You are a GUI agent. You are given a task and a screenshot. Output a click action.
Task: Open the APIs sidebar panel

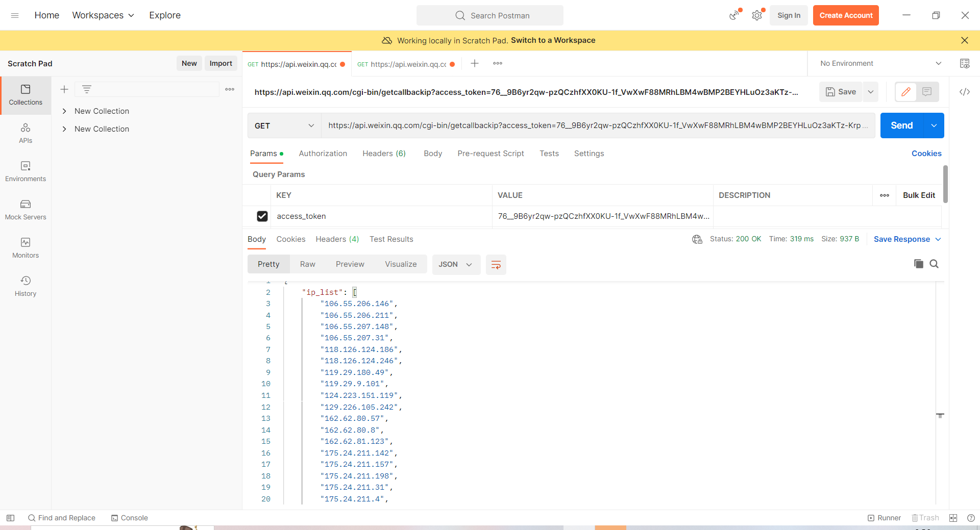coord(26,134)
